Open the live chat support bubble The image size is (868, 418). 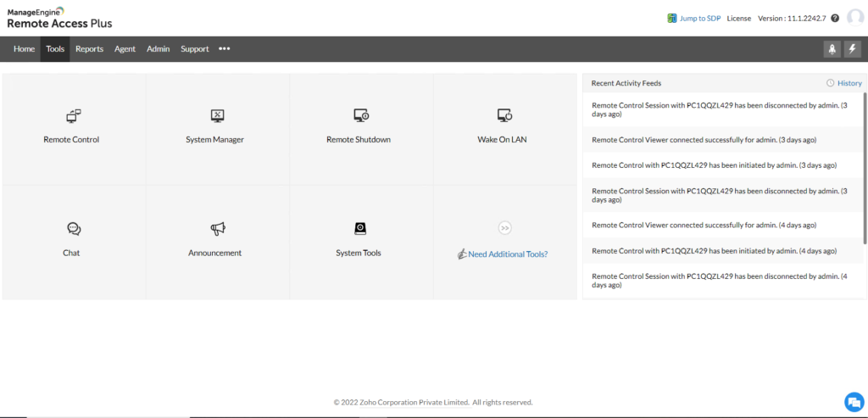point(854,402)
